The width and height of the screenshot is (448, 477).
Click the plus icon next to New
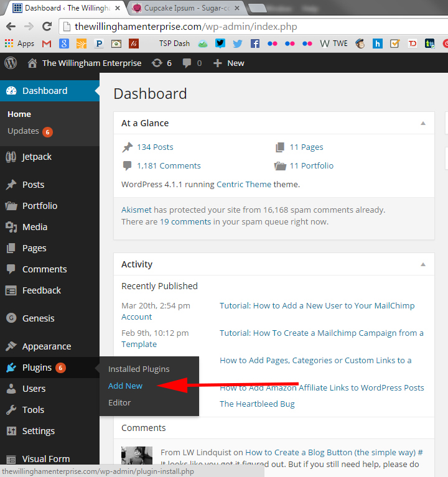[217, 63]
